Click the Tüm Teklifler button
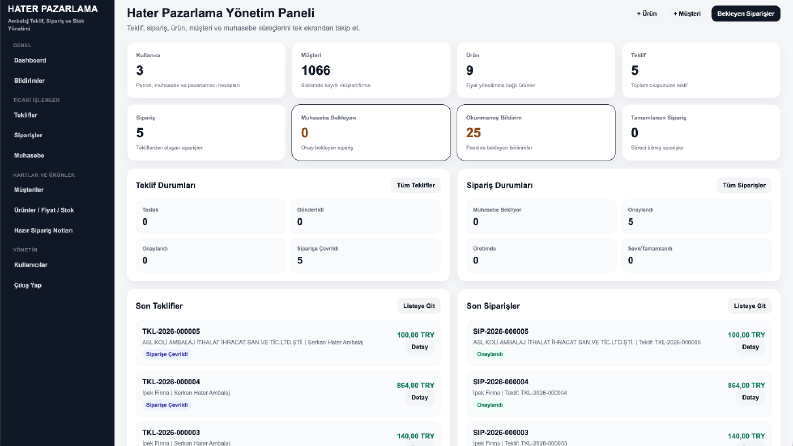Image resolution: width=793 pixels, height=446 pixels. (416, 185)
